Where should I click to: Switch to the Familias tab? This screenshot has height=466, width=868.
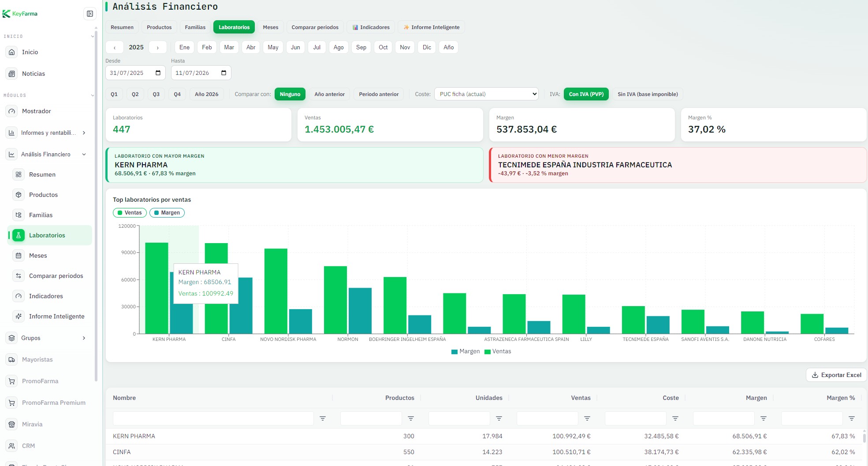pyautogui.click(x=195, y=27)
